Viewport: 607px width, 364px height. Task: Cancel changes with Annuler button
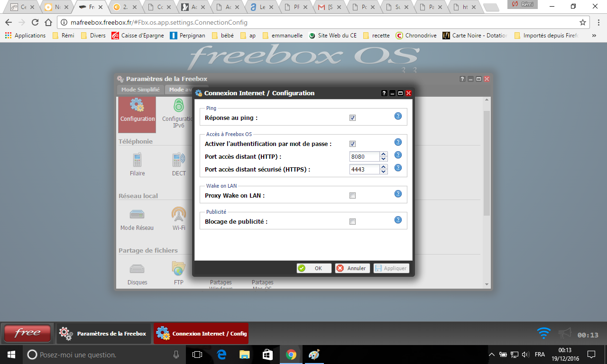pos(352,268)
